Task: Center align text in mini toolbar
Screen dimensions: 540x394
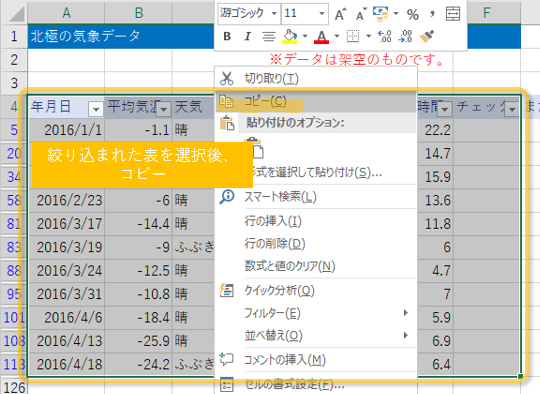Action: pos(269,36)
